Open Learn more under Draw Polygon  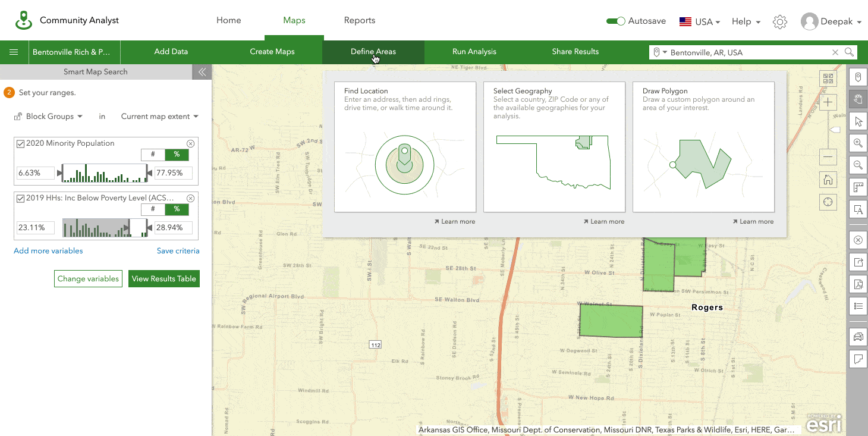pos(753,221)
